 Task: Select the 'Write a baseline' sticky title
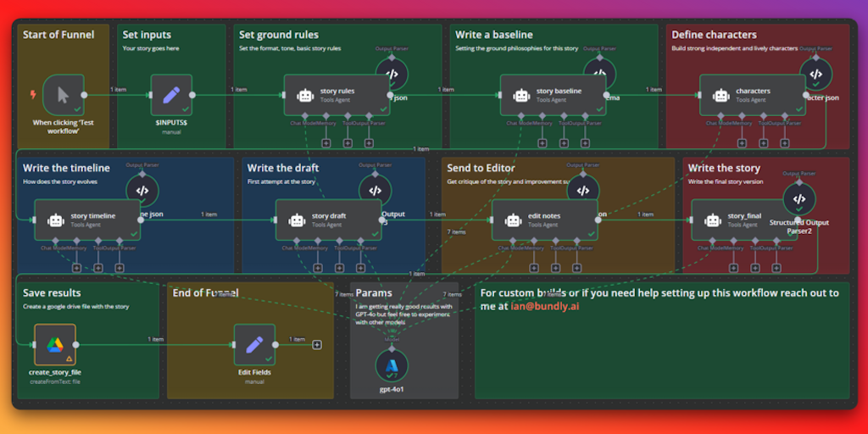(x=494, y=35)
